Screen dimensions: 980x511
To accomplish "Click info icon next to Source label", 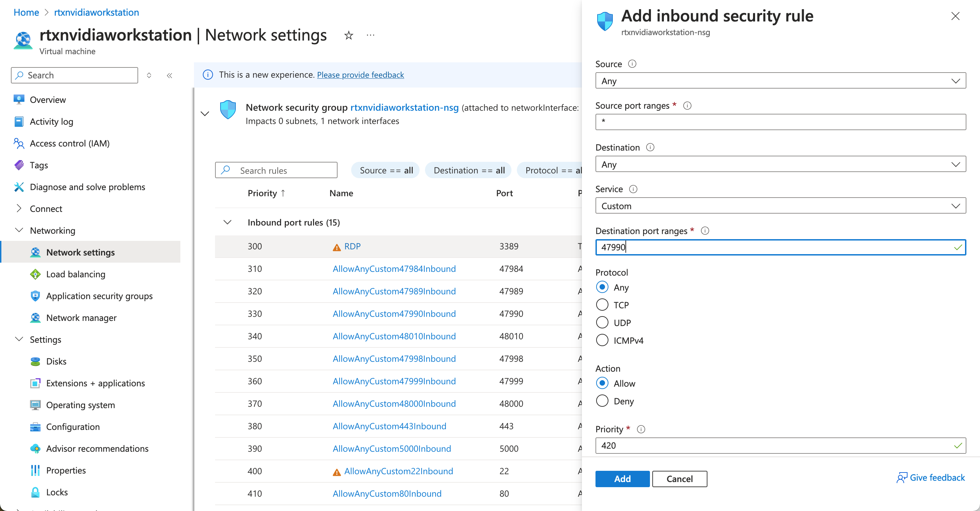I will click(x=632, y=64).
